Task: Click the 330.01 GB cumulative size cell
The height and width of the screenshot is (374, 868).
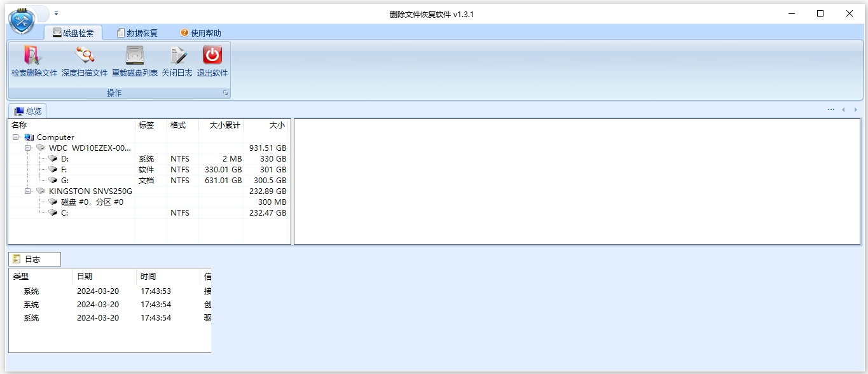Action: (x=223, y=170)
